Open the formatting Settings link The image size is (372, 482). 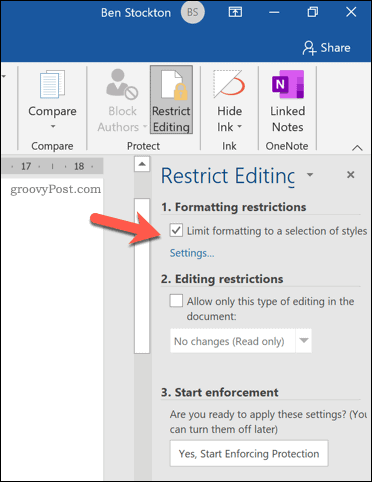192,253
